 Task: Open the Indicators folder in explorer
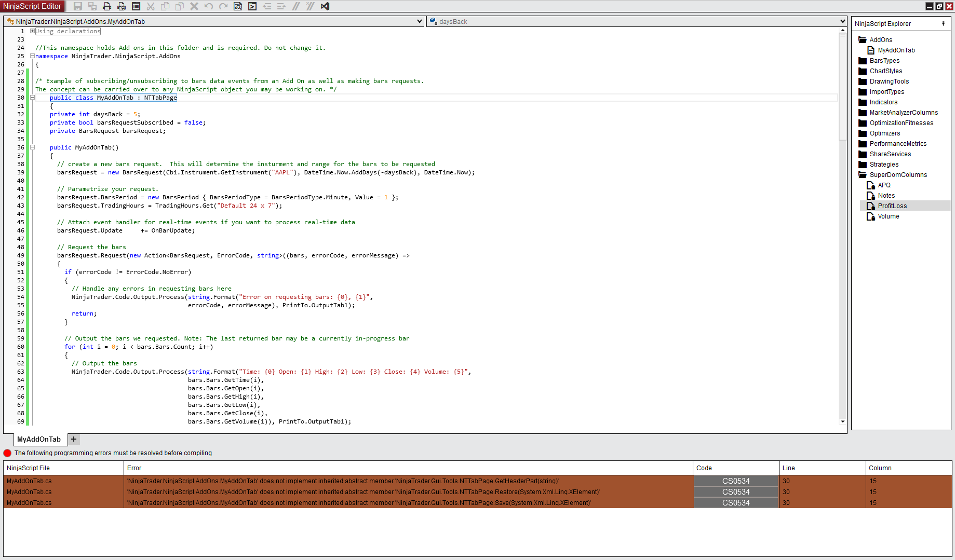pyautogui.click(x=883, y=102)
